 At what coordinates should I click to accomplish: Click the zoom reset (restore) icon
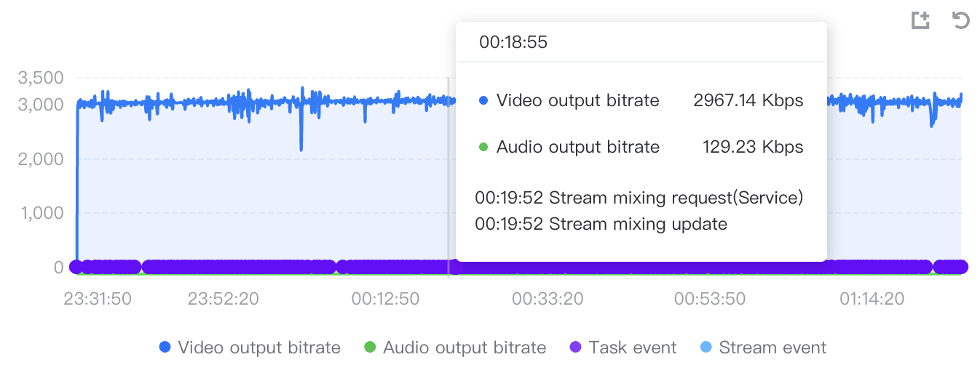click(x=961, y=20)
